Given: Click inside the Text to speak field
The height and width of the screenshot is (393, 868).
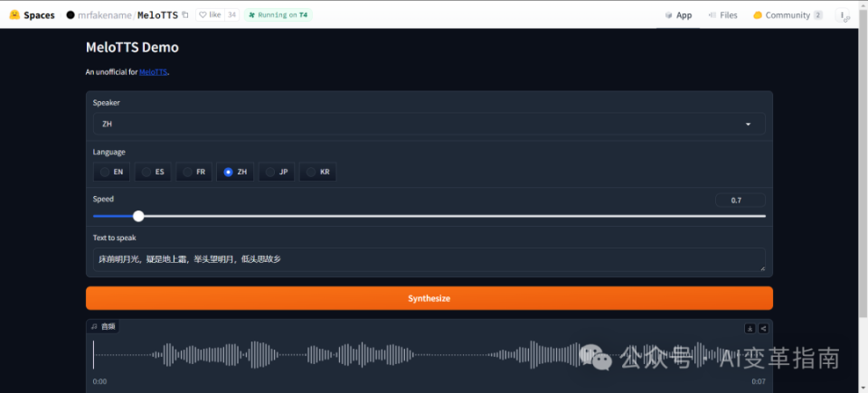Looking at the screenshot, I should (429, 259).
